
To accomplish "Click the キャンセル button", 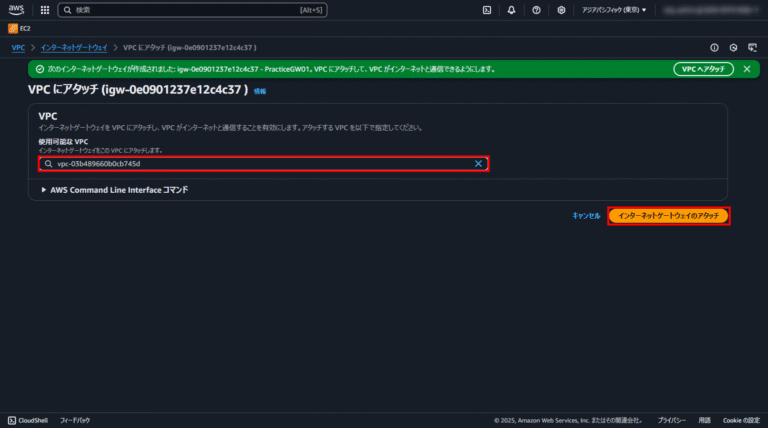I will (586, 215).
